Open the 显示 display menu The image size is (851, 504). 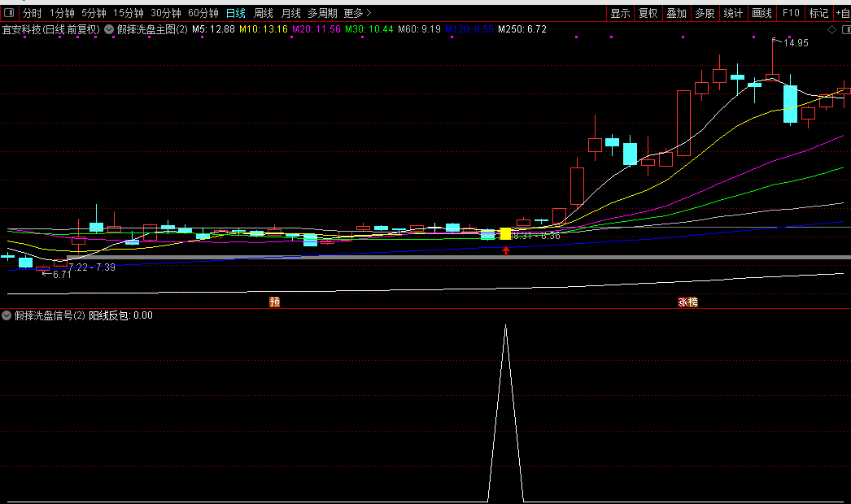620,13
